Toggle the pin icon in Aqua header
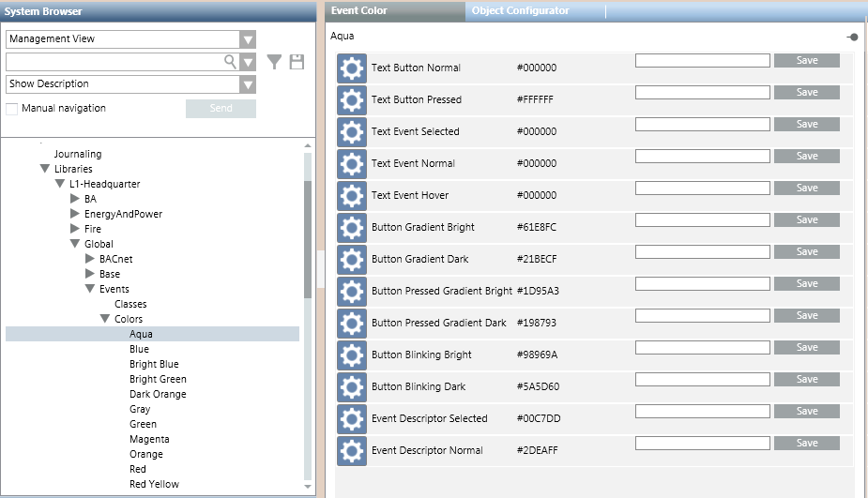This screenshot has height=498, width=868. (x=851, y=37)
